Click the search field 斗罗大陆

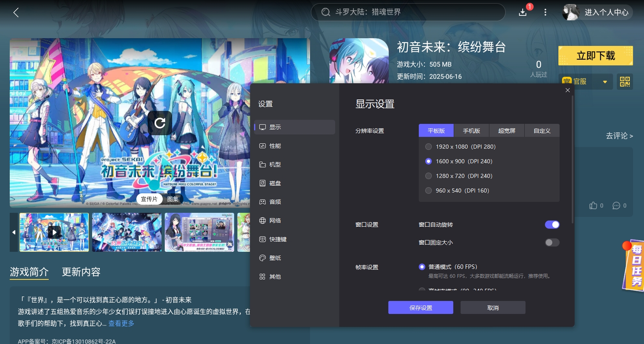pyautogui.click(x=408, y=12)
